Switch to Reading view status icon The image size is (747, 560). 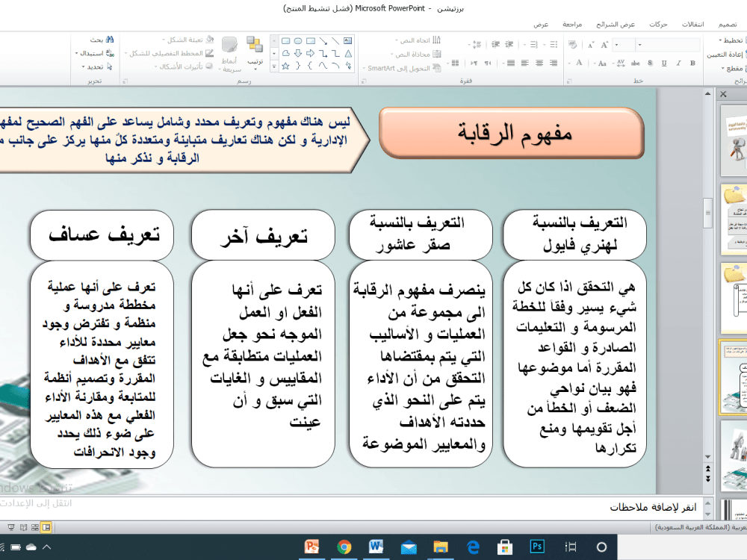[x=23, y=527]
